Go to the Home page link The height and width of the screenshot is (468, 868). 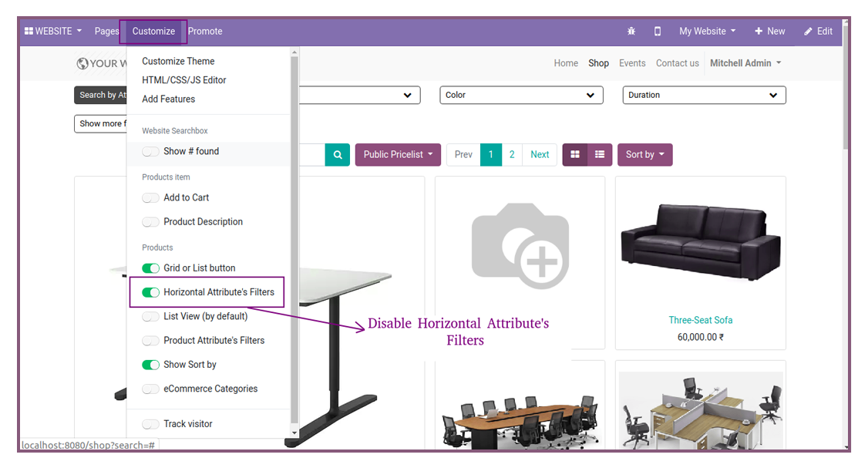pyautogui.click(x=566, y=63)
